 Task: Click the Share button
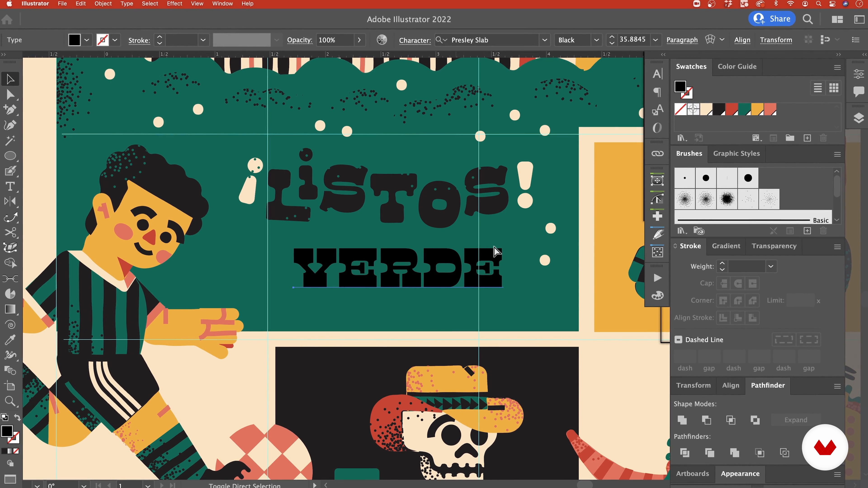tap(772, 19)
